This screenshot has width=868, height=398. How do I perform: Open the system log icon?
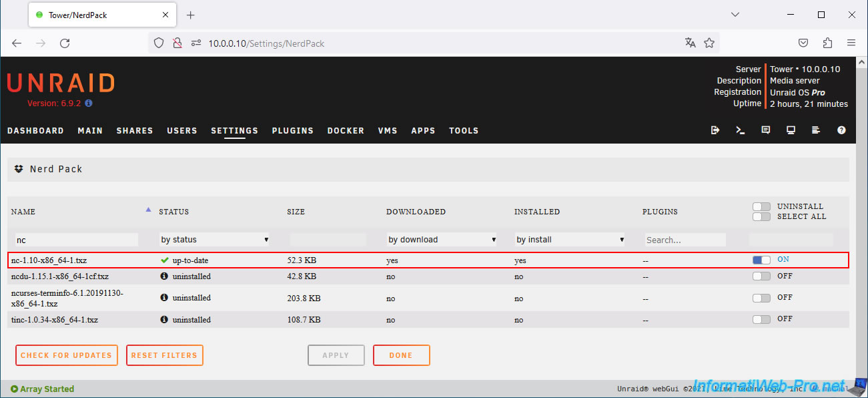[x=816, y=130]
